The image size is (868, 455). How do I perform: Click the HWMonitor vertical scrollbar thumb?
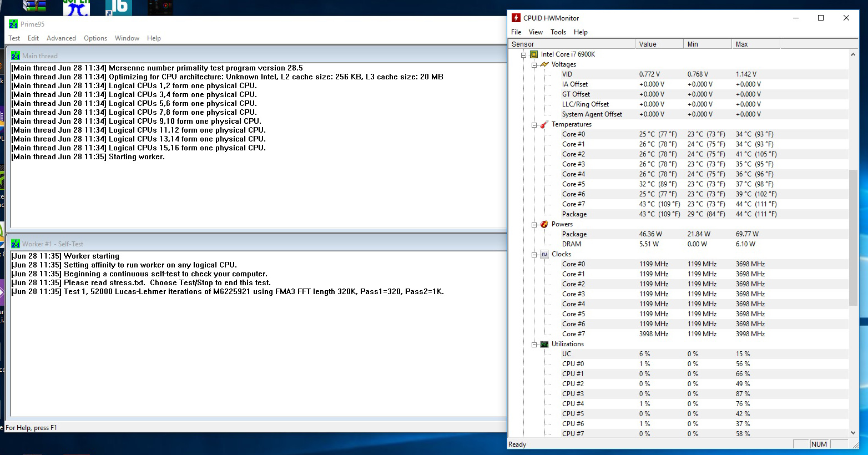point(853,238)
